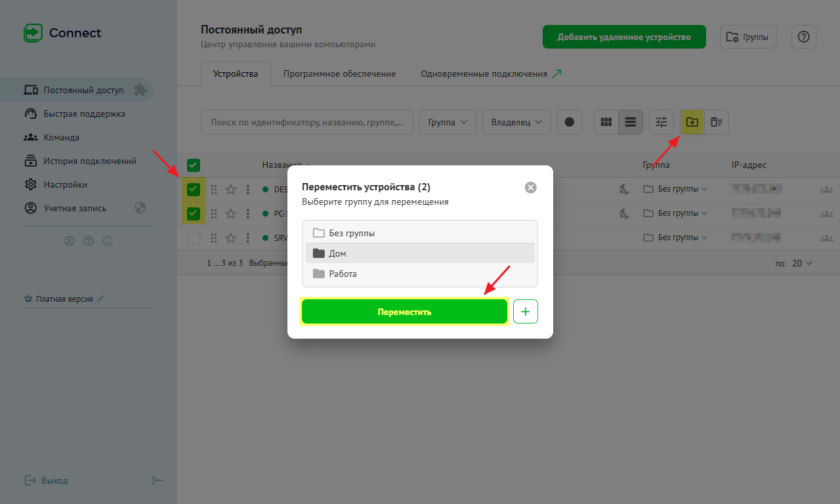Screen dimensions: 840x504
Task: Open the column filter settings icon
Action: [661, 122]
